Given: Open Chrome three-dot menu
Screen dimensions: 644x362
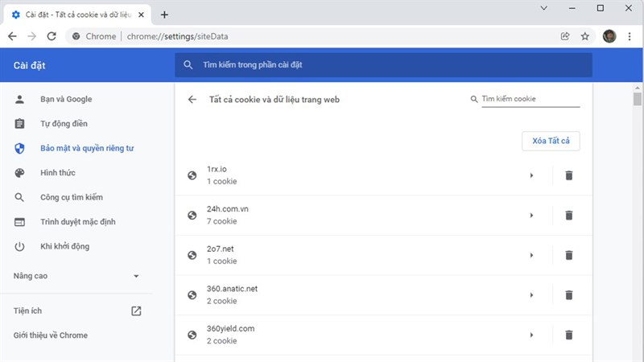Looking at the screenshot, I should tap(630, 36).
